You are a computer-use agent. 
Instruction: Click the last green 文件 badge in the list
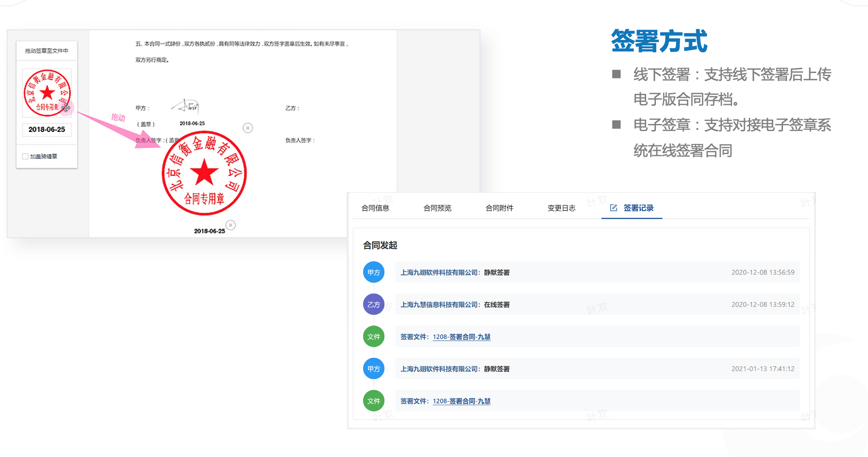click(x=374, y=401)
